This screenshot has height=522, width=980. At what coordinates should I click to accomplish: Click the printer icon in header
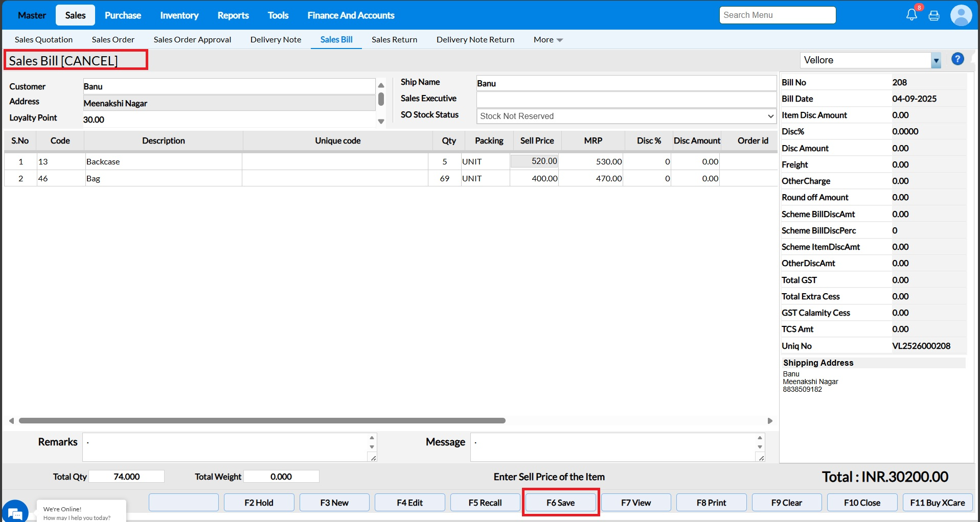[x=934, y=15]
